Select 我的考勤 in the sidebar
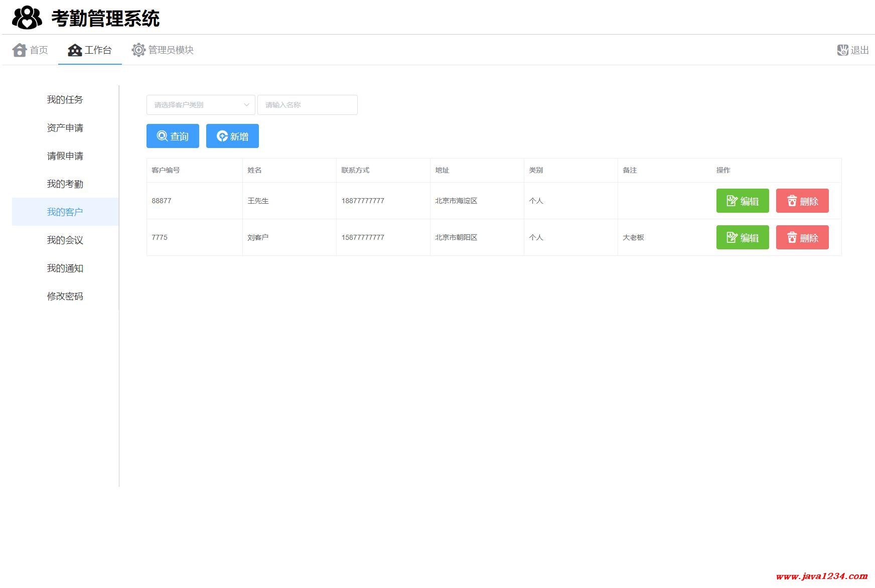 tap(65, 184)
